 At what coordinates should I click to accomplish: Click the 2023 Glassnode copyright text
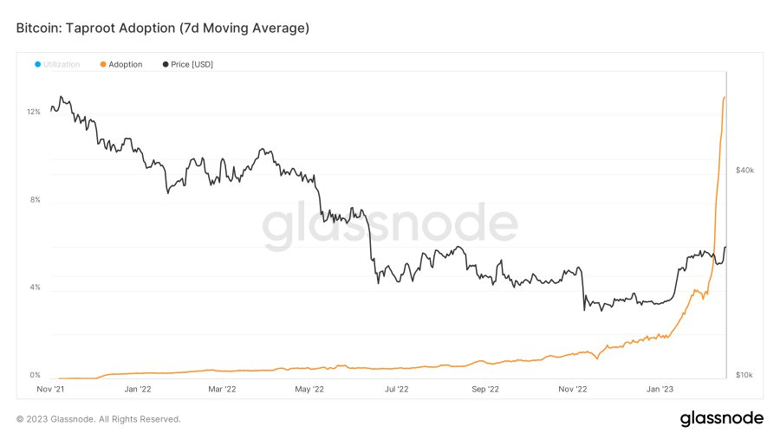point(98,419)
